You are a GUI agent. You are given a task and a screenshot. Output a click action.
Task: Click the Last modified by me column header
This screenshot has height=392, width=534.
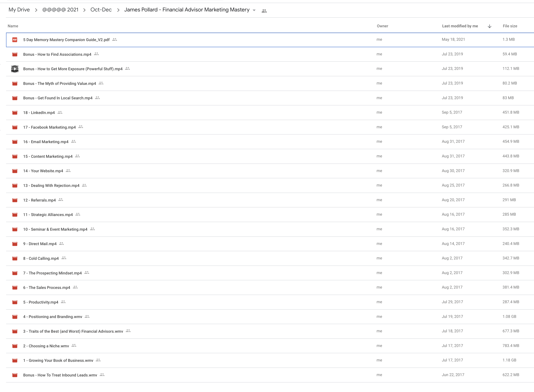click(460, 26)
